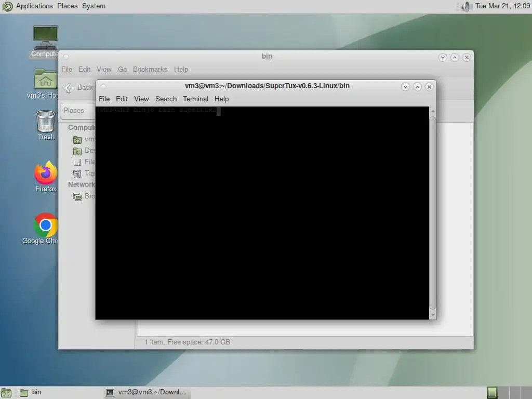532x399 pixels.
Task: Click the volume speaker icon in panel
Action: (465, 6)
